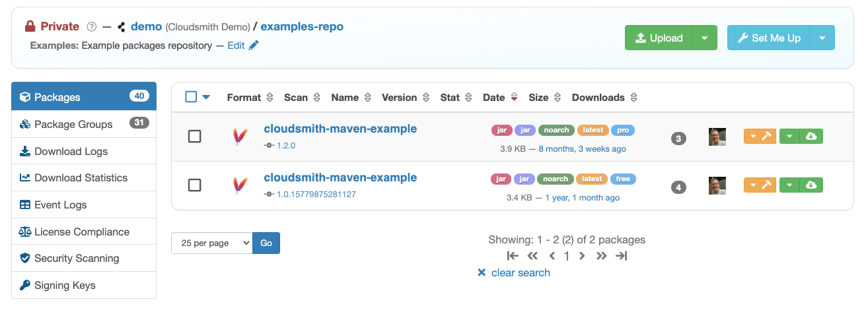This screenshot has height=310, width=868.
Task: Click the organization nodes icon before demo
Action: [121, 27]
